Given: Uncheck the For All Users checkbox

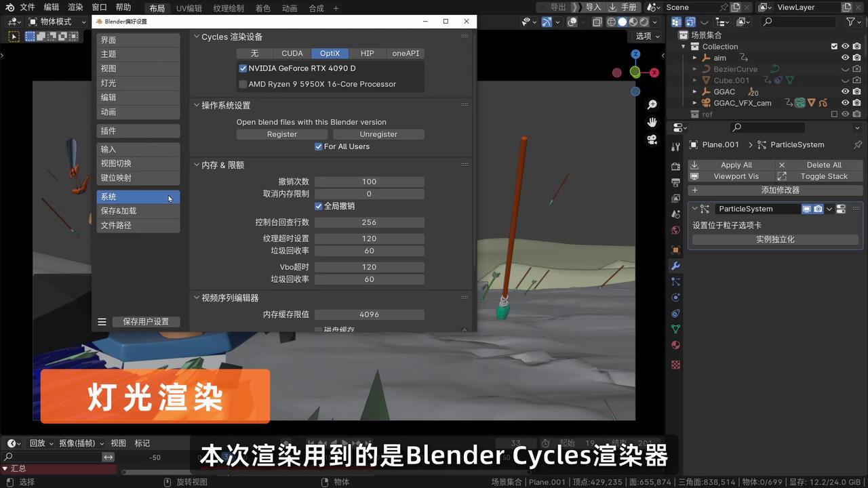Looking at the screenshot, I should tap(319, 146).
